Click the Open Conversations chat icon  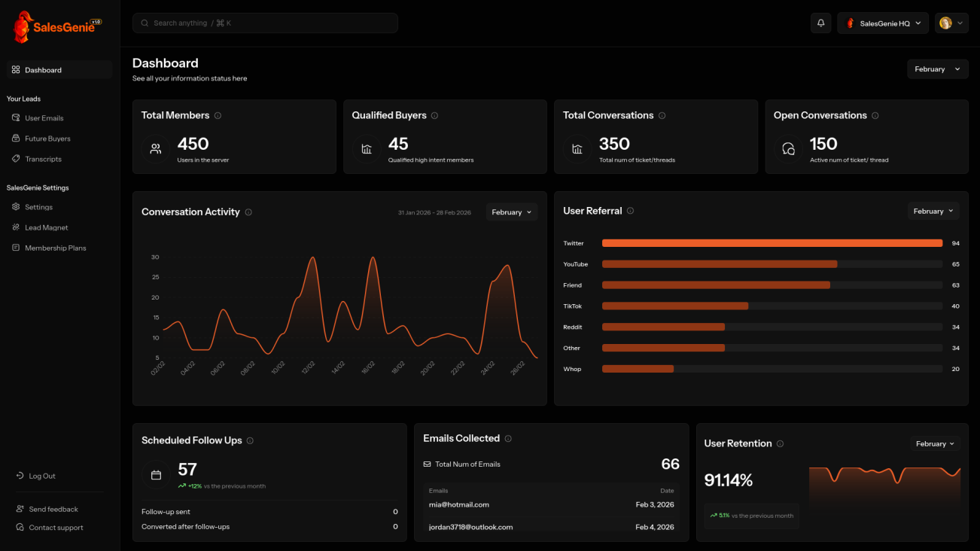[788, 149]
